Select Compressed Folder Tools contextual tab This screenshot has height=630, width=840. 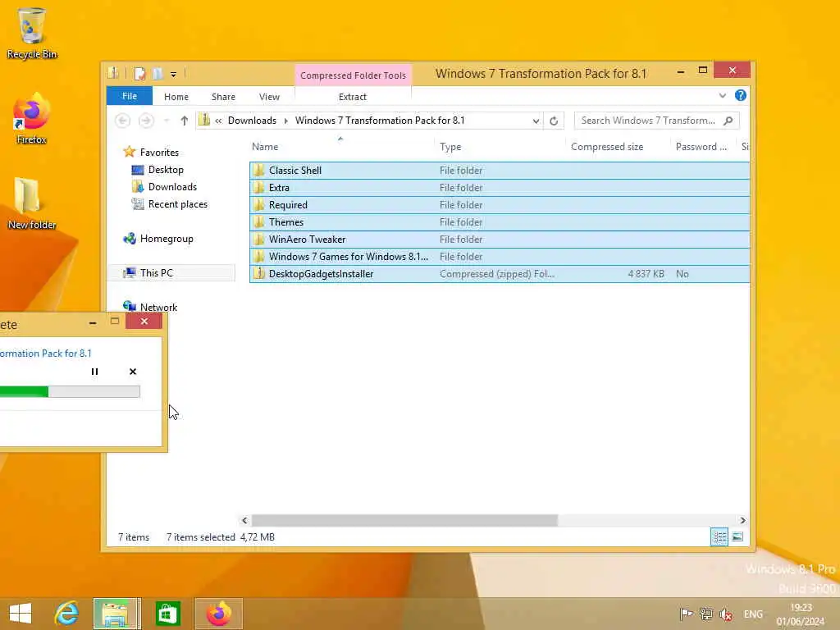point(353,75)
